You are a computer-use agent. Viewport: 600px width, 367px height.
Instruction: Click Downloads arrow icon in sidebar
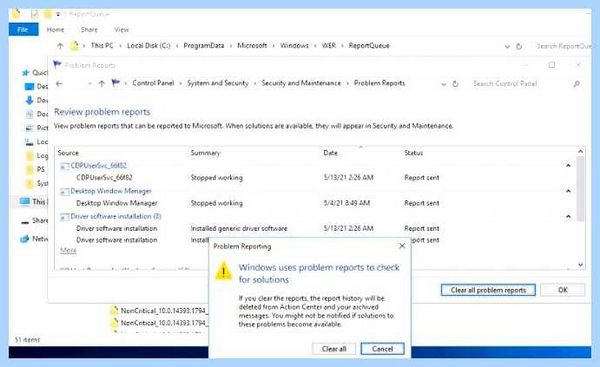click(x=29, y=100)
